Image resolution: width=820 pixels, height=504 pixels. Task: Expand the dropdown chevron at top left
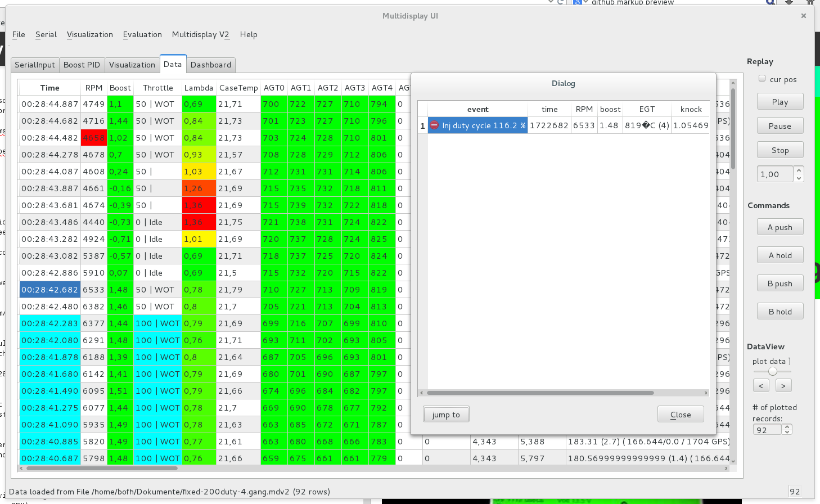549,3
